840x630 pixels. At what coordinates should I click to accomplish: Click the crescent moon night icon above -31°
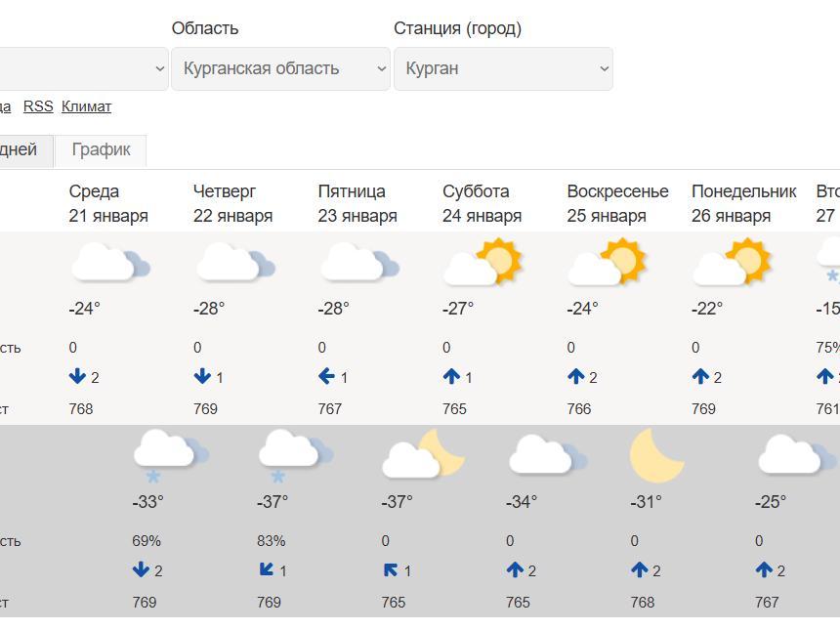click(x=656, y=456)
